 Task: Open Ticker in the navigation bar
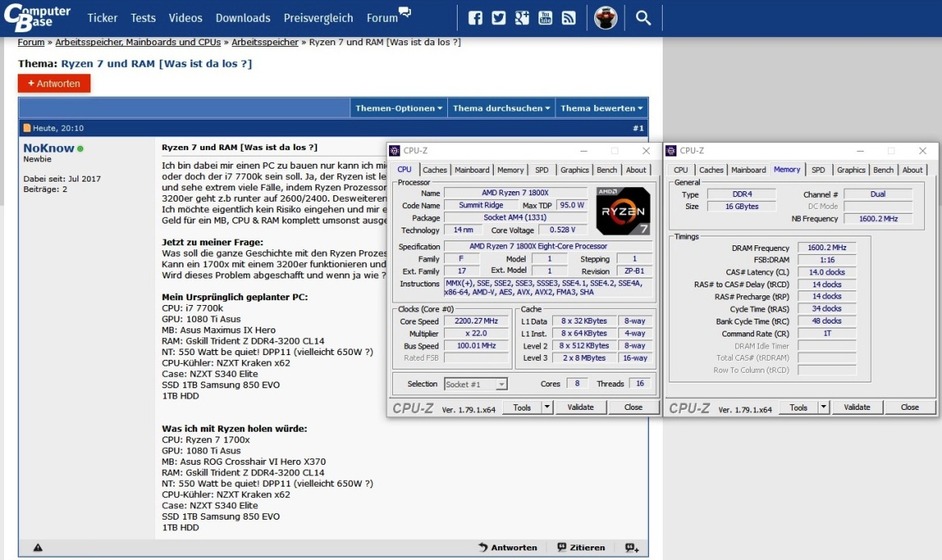103,18
